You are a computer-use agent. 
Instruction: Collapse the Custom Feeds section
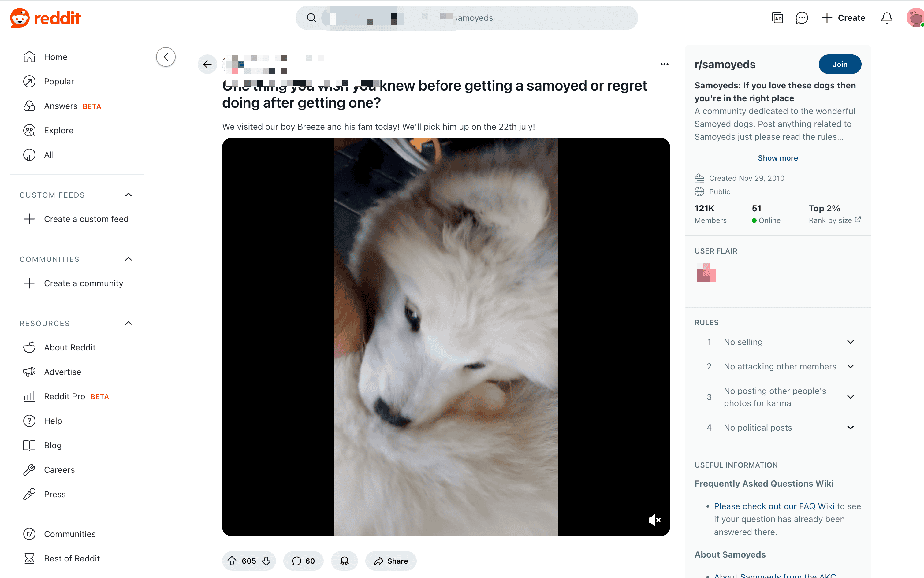[x=129, y=195]
